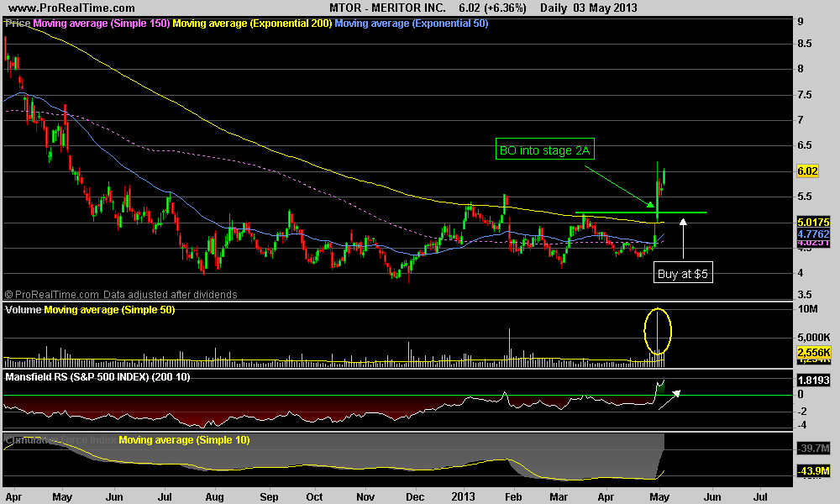Viewport: 840px width, 504px height.
Task: Click the white up arrow above Buy at $5
Action: coord(683,238)
